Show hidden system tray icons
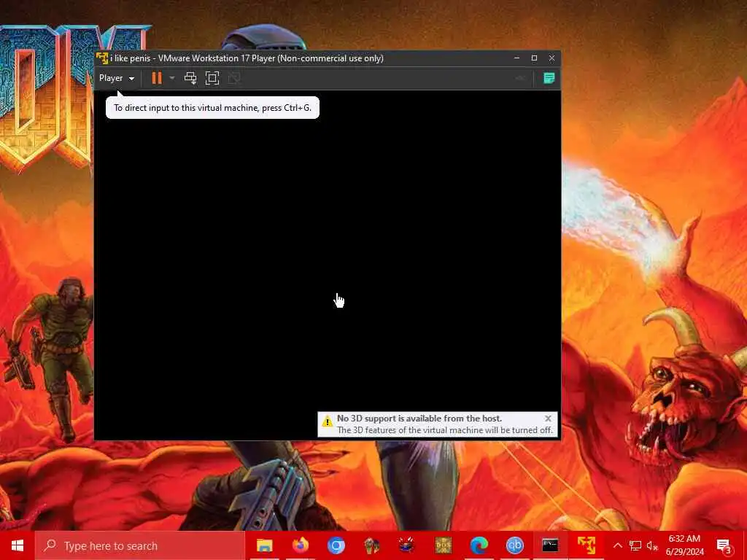Screen dimensions: 747x560 [617, 545]
